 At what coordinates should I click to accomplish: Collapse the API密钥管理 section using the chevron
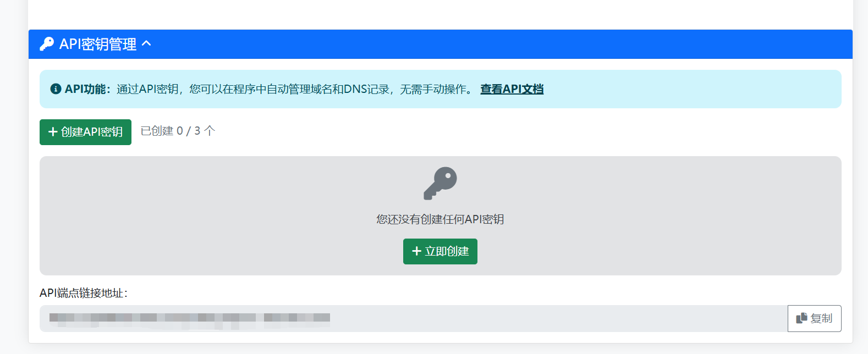click(x=146, y=43)
